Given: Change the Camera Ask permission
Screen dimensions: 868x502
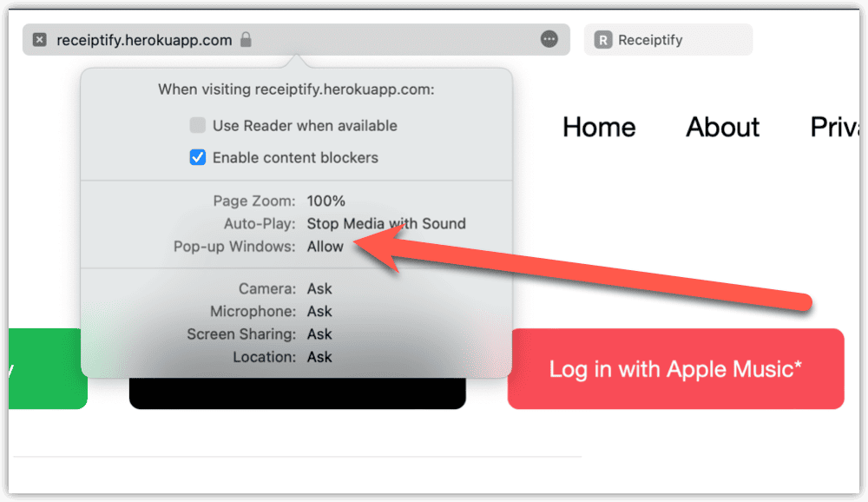Looking at the screenshot, I should [319, 288].
